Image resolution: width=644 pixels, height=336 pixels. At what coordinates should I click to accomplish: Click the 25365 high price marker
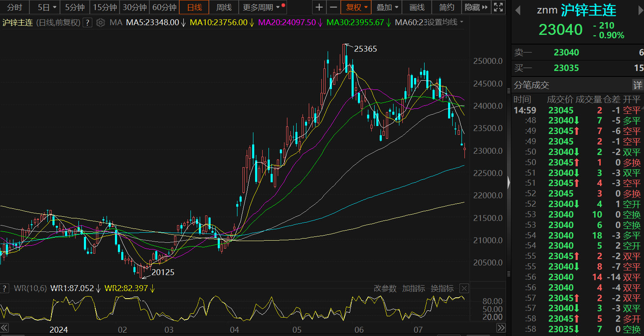pos(365,49)
